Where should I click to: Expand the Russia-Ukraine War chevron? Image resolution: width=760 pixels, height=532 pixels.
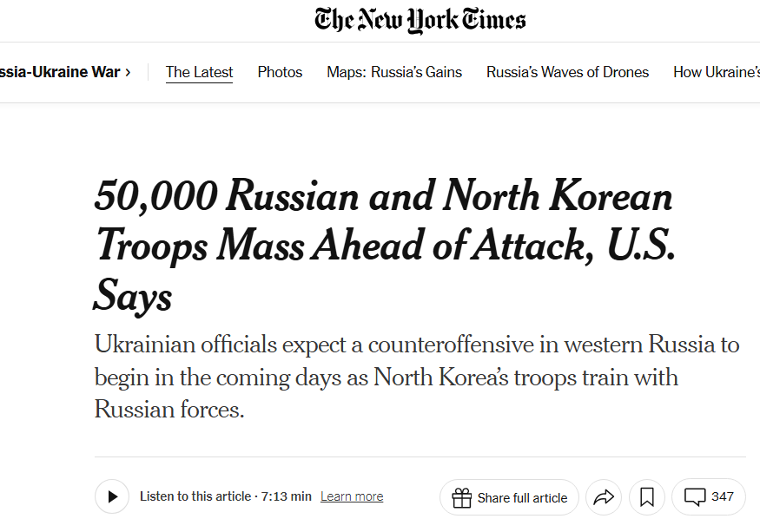click(128, 72)
